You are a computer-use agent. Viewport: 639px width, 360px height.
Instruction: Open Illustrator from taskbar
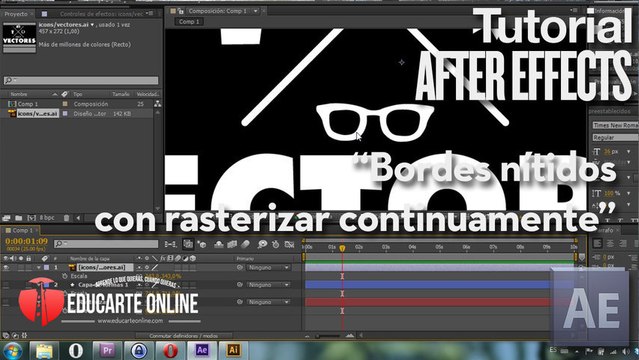(x=233, y=350)
